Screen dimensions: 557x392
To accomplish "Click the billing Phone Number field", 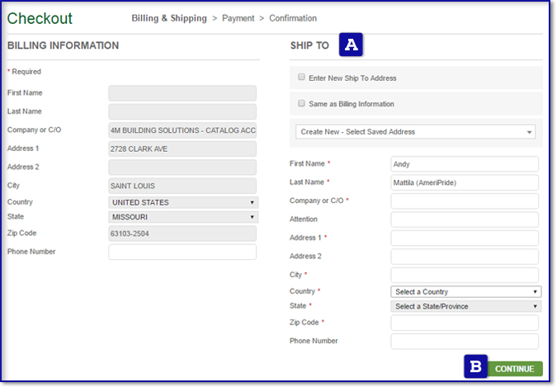I will point(182,252).
